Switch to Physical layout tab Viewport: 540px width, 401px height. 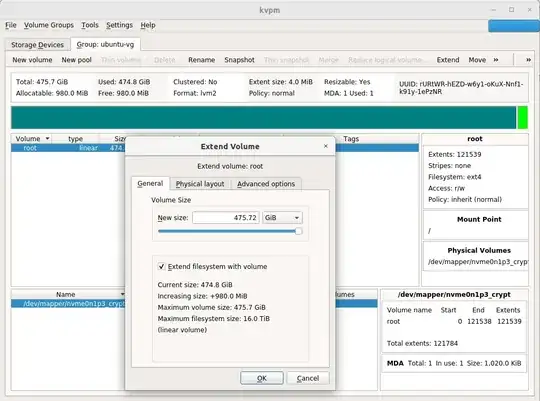200,184
